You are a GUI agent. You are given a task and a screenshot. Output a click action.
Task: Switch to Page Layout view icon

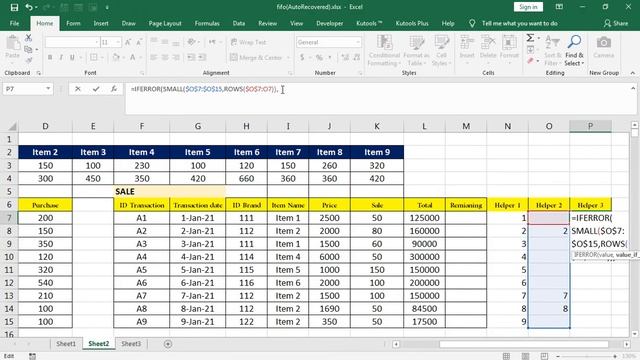525,356
